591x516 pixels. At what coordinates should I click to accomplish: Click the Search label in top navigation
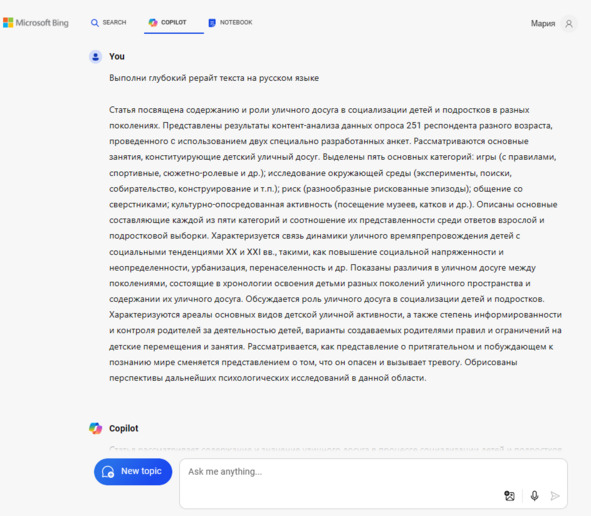coord(114,22)
